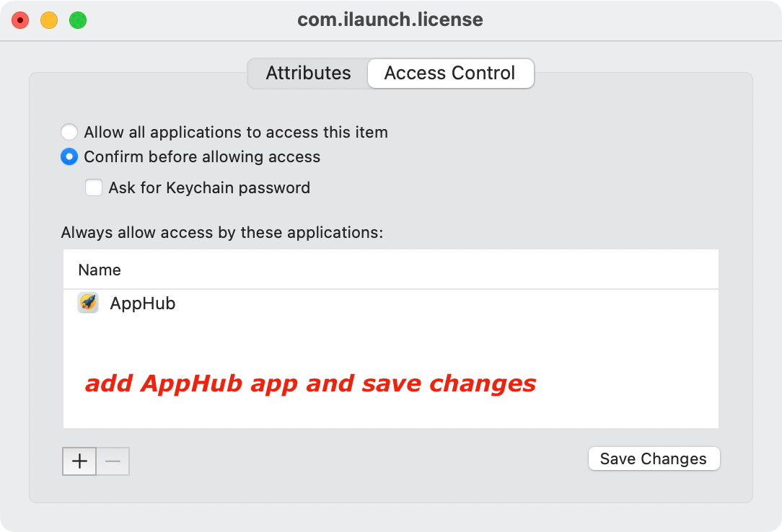Click the AppHub rocket icon in list

pyautogui.click(x=88, y=303)
